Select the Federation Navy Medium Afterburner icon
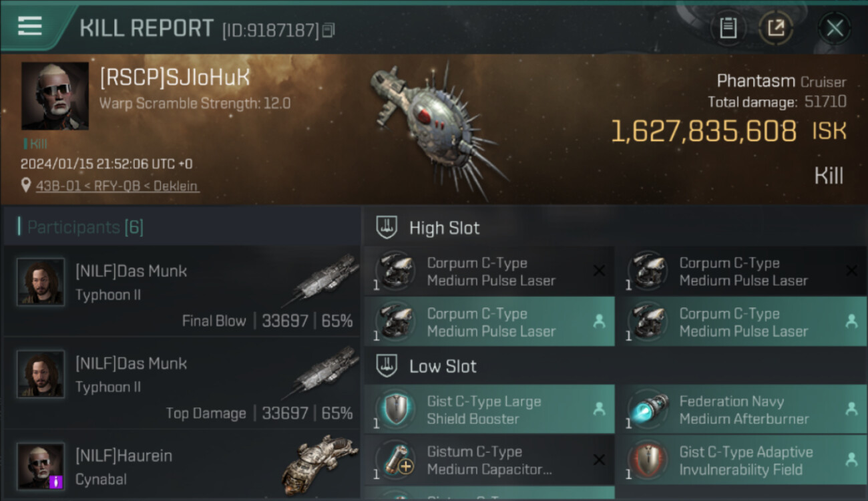Image resolution: width=868 pixels, height=501 pixels. point(648,409)
